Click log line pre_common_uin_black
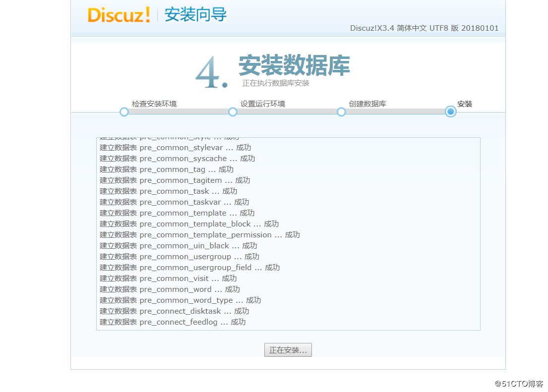 178,246
